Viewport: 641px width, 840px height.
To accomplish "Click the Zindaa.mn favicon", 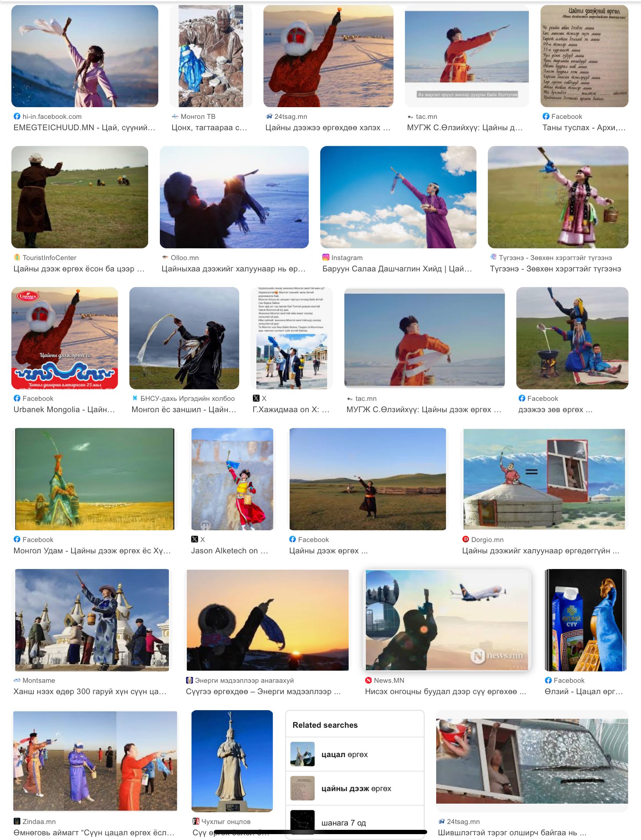I will tap(17, 821).
